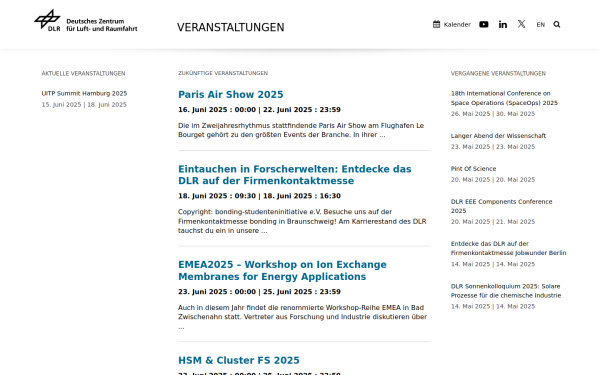Viewport: 600px width, 375px height.
Task: Click the date 20. Mai 2025 | 21. Mai 2025
Action: [493, 222]
